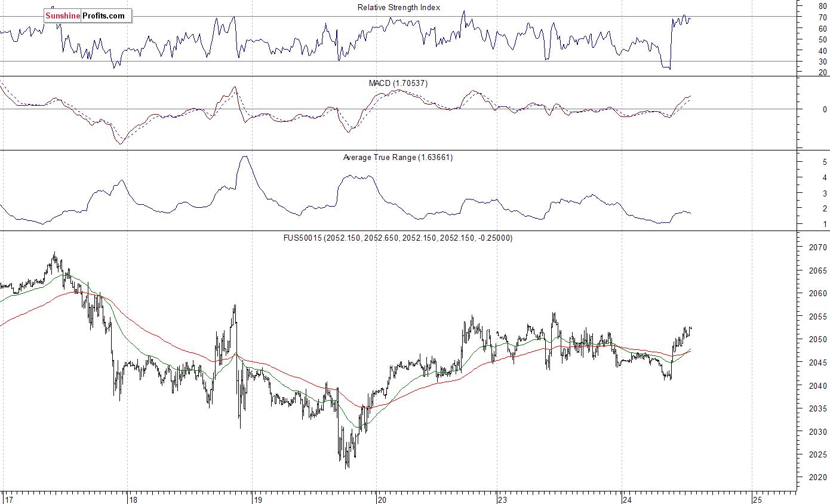Click the FUS50015 price header text
830x504 pixels.
tap(398, 238)
